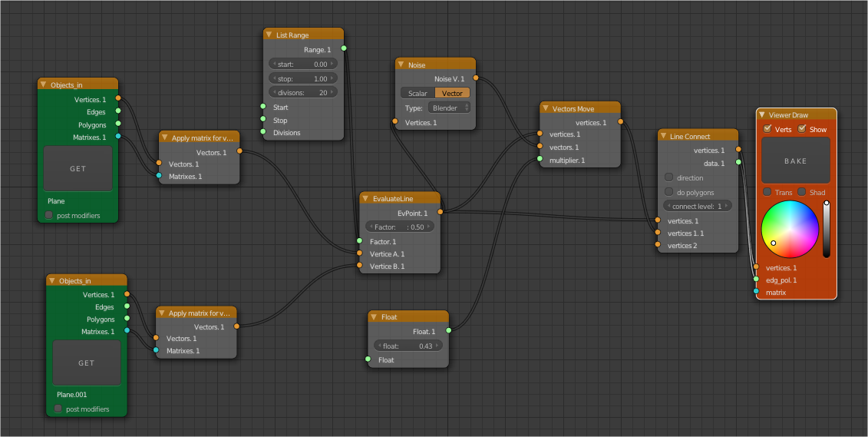Viewport: 868px width, 437px height.
Task: Click Plane.001 node Vertices. 1 output socket
Action: pyautogui.click(x=127, y=294)
